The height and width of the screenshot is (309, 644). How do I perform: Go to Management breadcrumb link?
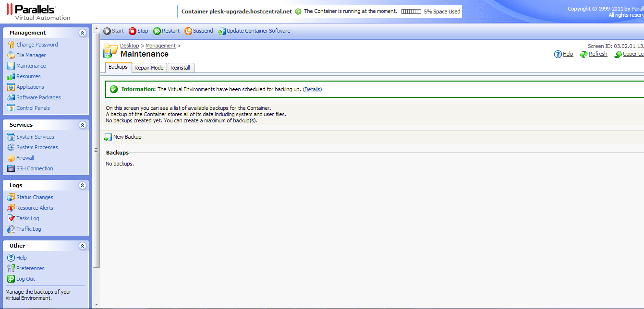[x=160, y=46]
